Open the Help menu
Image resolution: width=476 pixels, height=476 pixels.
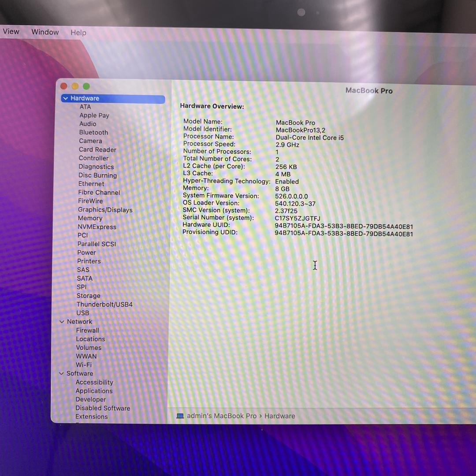coord(78,33)
